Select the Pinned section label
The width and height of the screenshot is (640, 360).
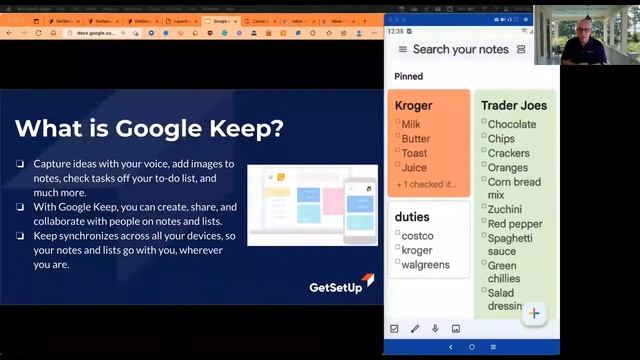pos(408,76)
